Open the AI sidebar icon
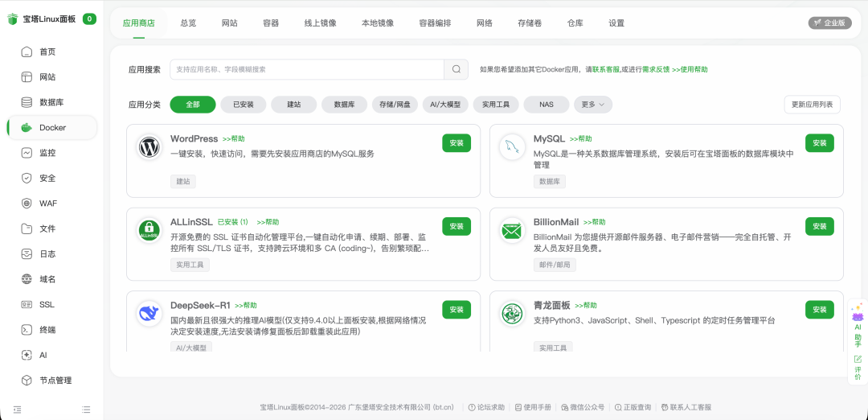This screenshot has width=868, height=420. click(27, 355)
